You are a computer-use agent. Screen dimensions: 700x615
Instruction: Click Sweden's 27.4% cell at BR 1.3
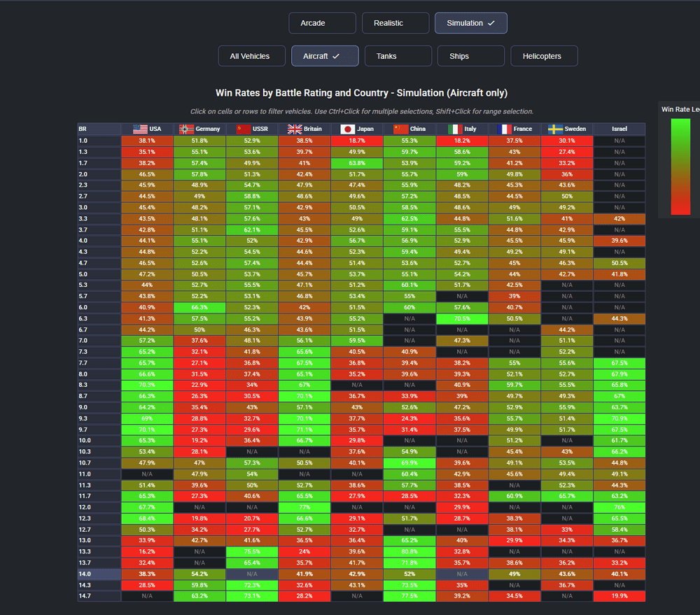[567, 152]
